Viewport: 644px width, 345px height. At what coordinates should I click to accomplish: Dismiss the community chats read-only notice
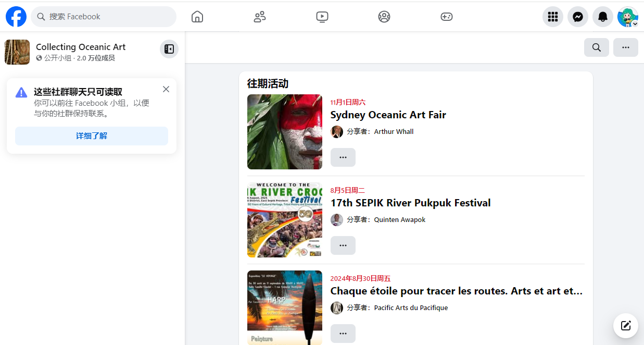tap(166, 89)
